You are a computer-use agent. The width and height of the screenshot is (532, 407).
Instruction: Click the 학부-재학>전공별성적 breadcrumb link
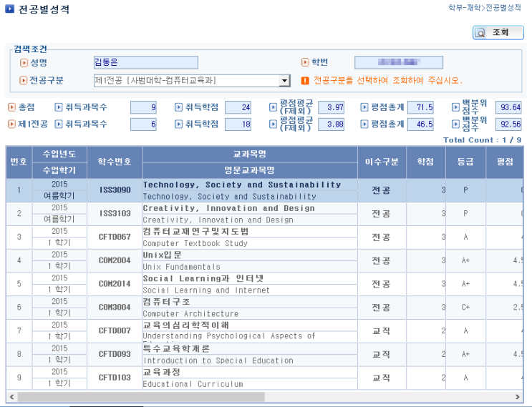[x=485, y=8]
